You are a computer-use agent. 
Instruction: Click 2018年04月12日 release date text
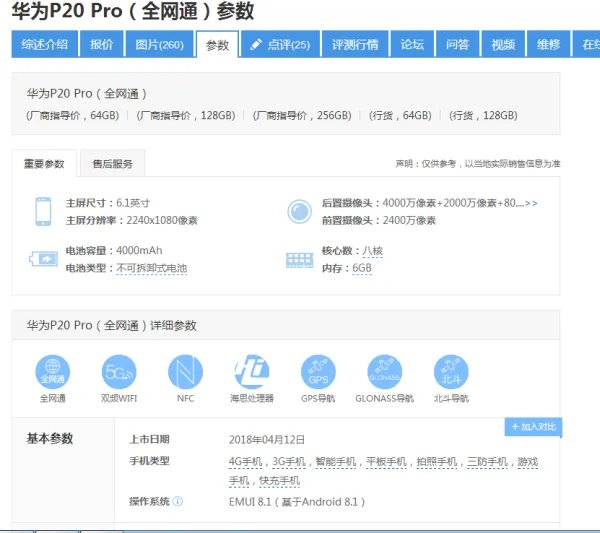[x=267, y=440]
